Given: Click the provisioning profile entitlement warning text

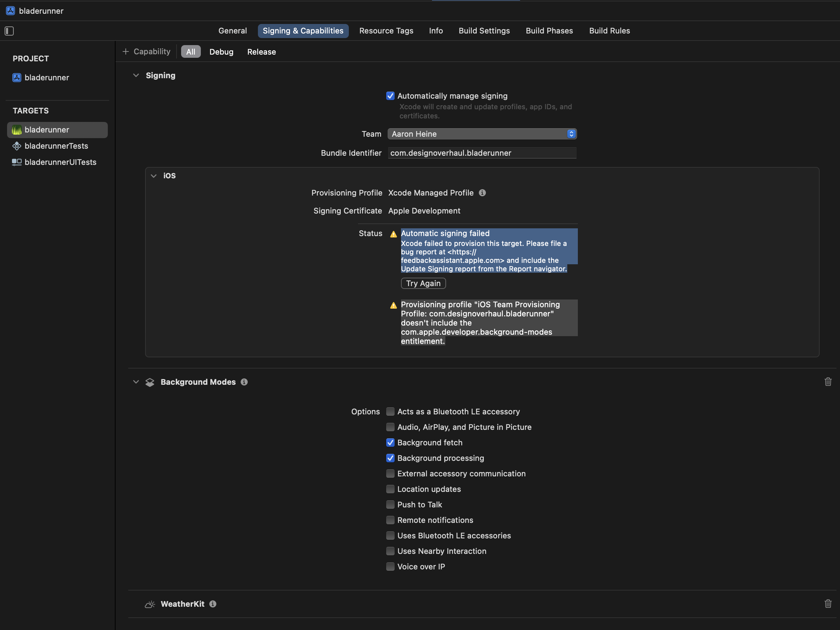Looking at the screenshot, I should [489, 323].
